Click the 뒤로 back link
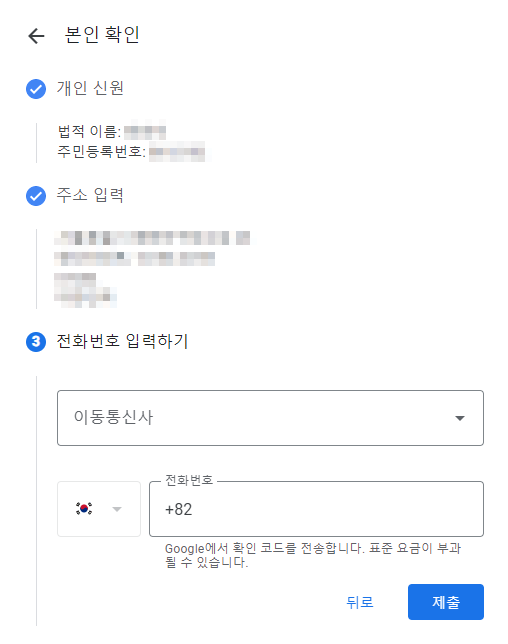The width and height of the screenshot is (508, 644). click(360, 602)
